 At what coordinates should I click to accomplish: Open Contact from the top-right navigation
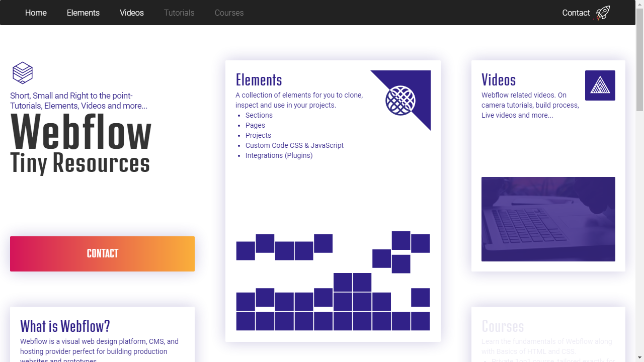tap(576, 13)
